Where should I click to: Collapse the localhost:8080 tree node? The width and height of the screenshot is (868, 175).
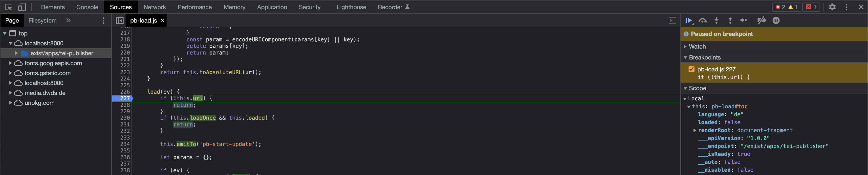(x=10, y=43)
